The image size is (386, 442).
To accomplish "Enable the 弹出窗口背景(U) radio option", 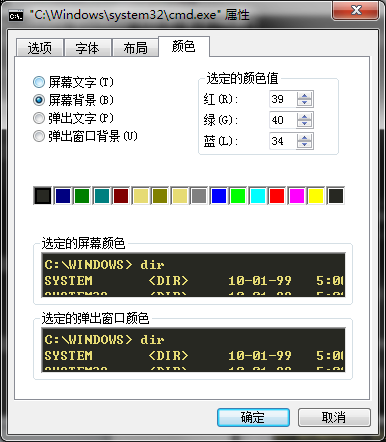I will coord(85,136).
